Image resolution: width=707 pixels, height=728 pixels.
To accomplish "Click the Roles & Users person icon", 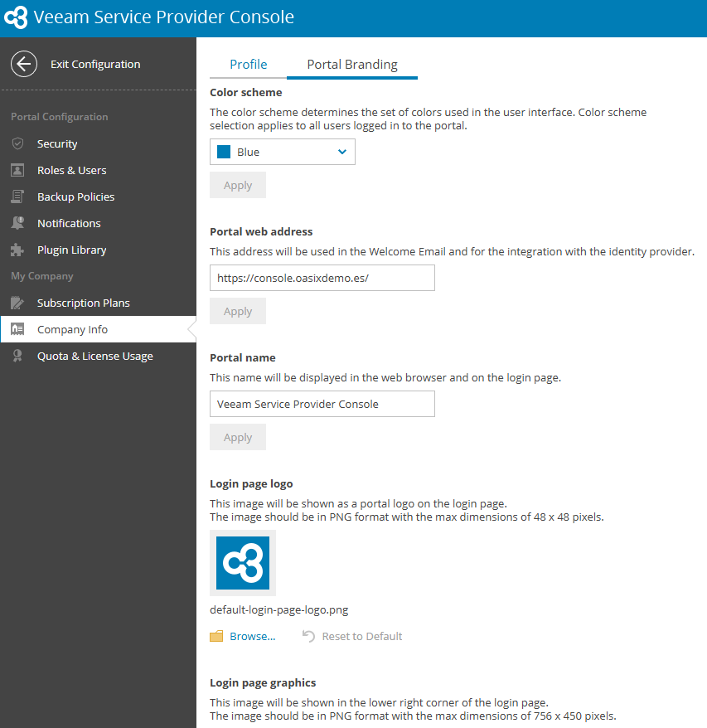I will coord(17,170).
